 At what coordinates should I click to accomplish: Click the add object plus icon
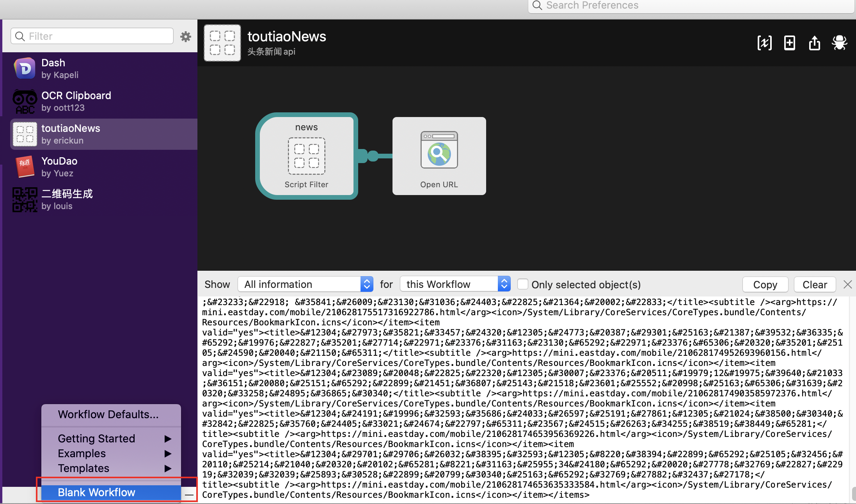[789, 43]
